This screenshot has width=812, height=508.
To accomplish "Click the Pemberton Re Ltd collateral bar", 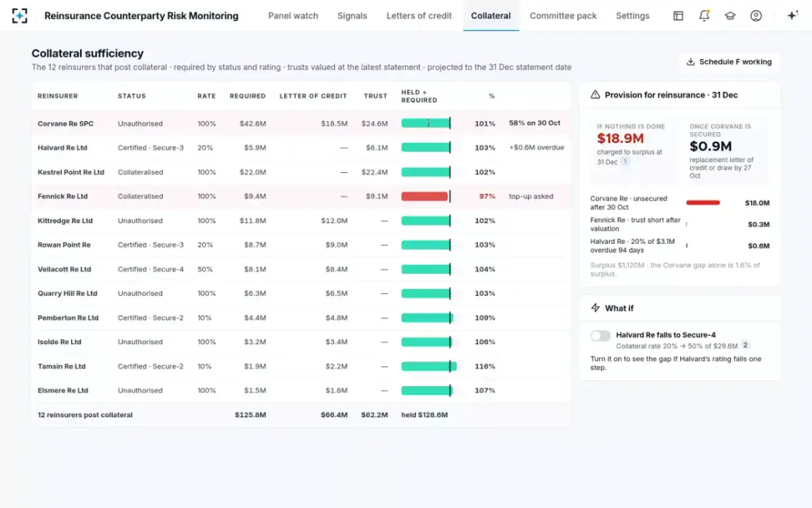I will coord(427,318).
